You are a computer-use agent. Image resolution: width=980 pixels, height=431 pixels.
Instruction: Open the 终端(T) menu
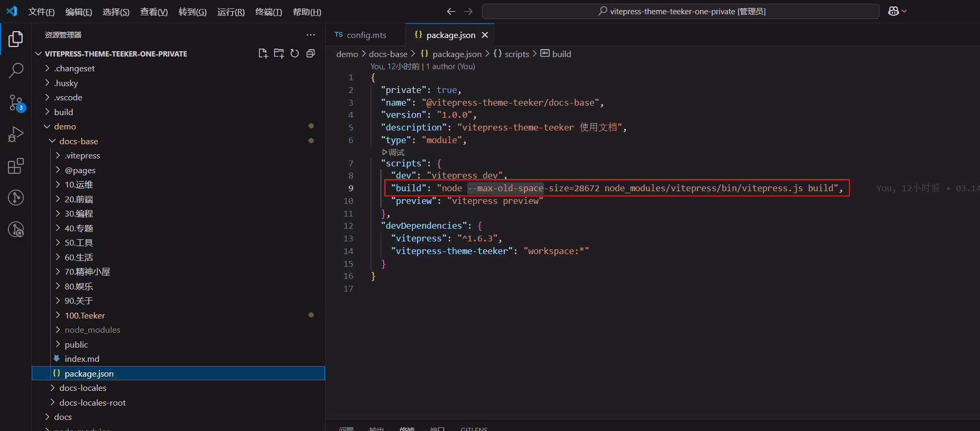point(269,12)
